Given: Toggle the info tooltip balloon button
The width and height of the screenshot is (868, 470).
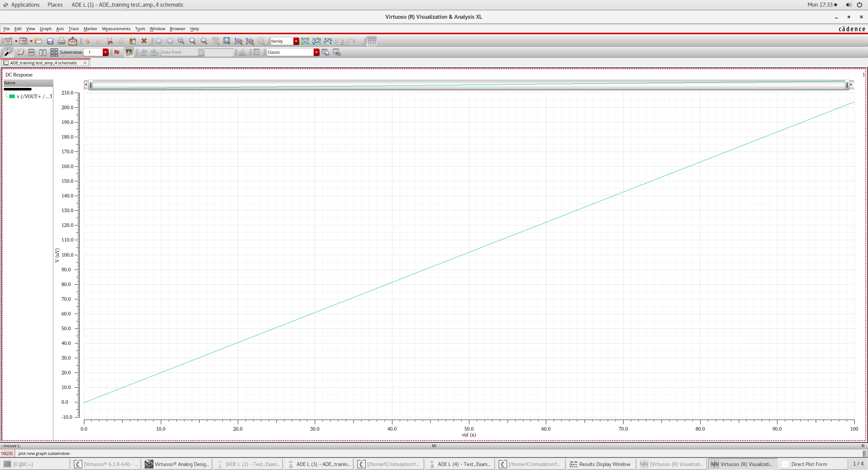Looking at the screenshot, I should 129,52.
